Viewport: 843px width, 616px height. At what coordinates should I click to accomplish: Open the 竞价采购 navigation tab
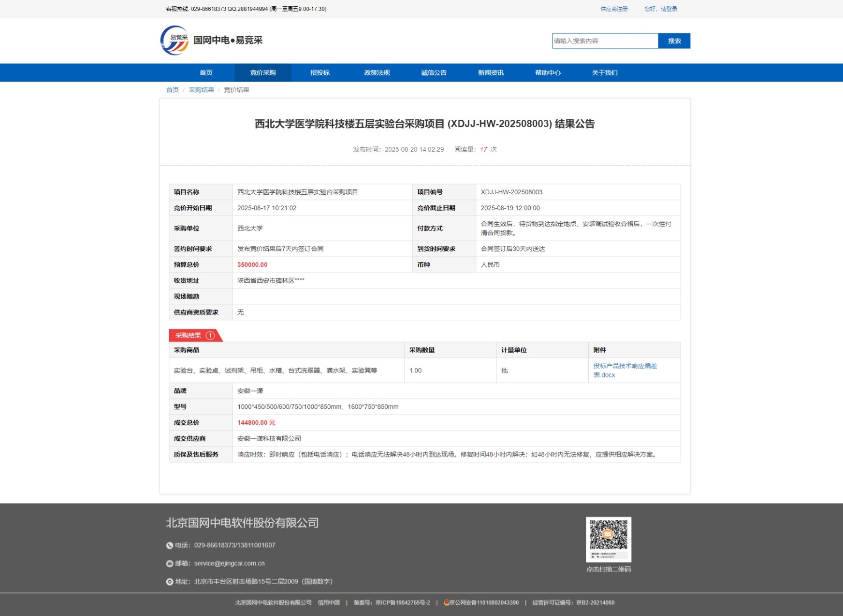(263, 73)
